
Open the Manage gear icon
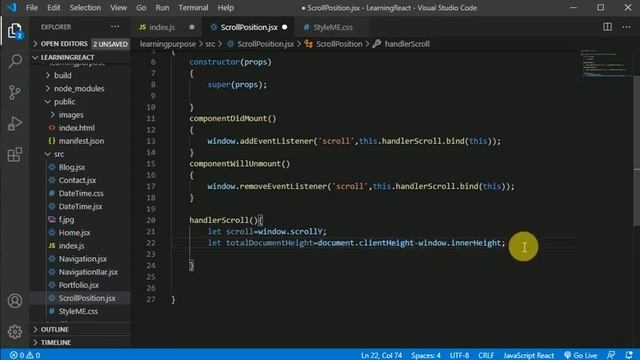pyautogui.click(x=15, y=331)
